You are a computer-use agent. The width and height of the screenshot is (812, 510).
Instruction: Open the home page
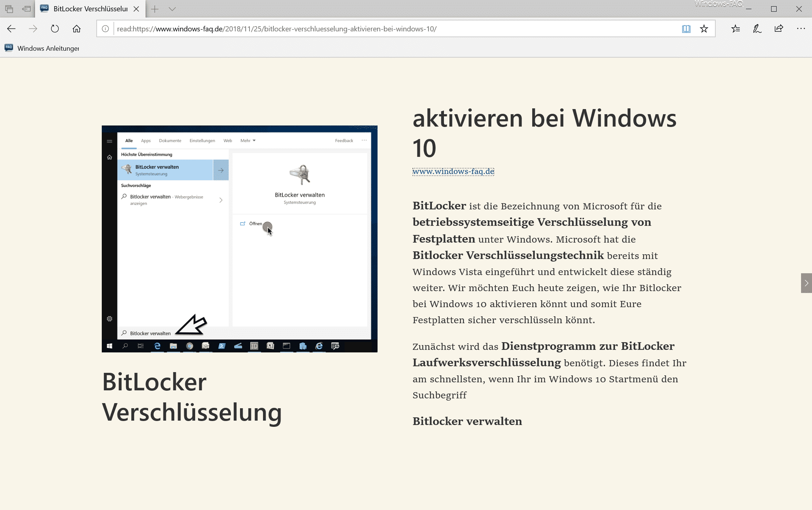[x=76, y=29]
